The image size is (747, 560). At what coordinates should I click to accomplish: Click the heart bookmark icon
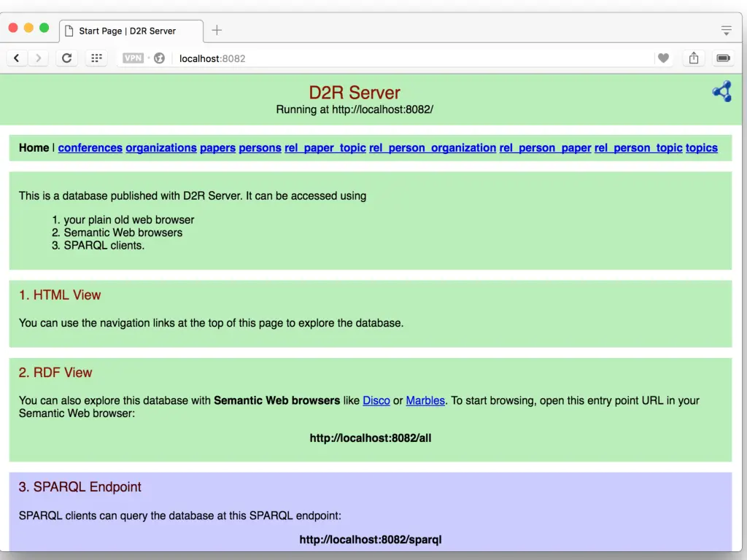663,58
